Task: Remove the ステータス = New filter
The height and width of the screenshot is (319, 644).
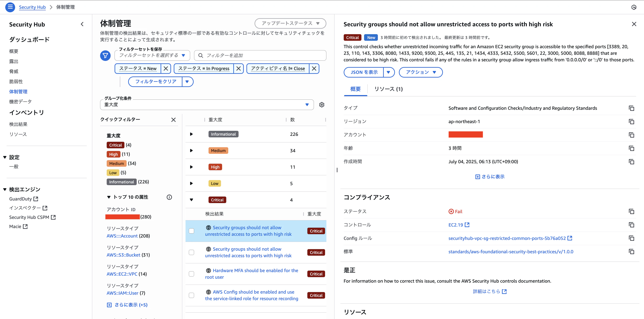Action: 166,69
